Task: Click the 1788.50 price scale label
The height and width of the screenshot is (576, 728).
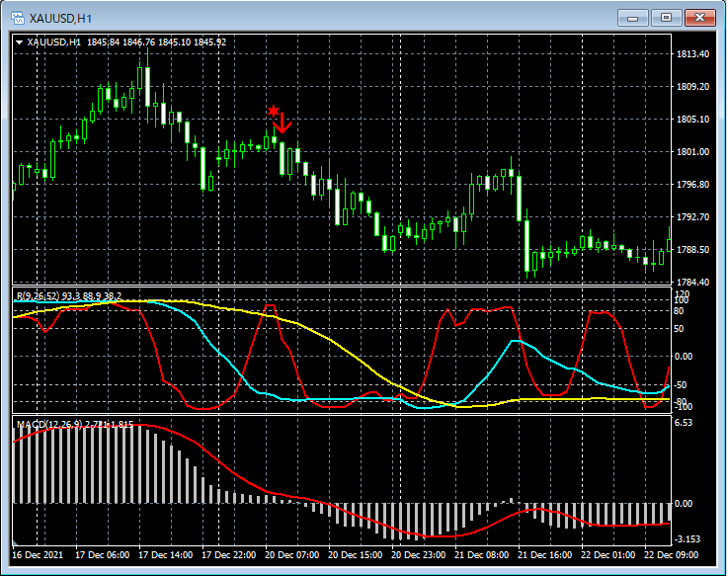Action: [692, 249]
